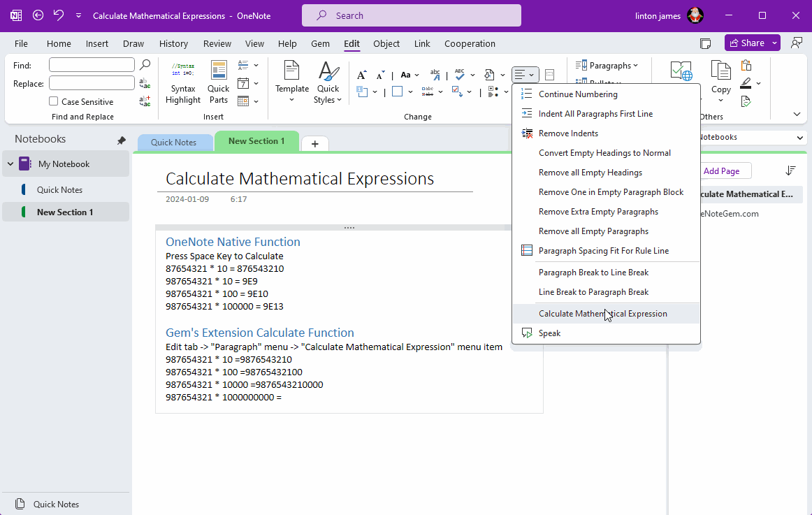812x515 pixels.
Task: Click the highlighter pen icon
Action: (x=746, y=83)
